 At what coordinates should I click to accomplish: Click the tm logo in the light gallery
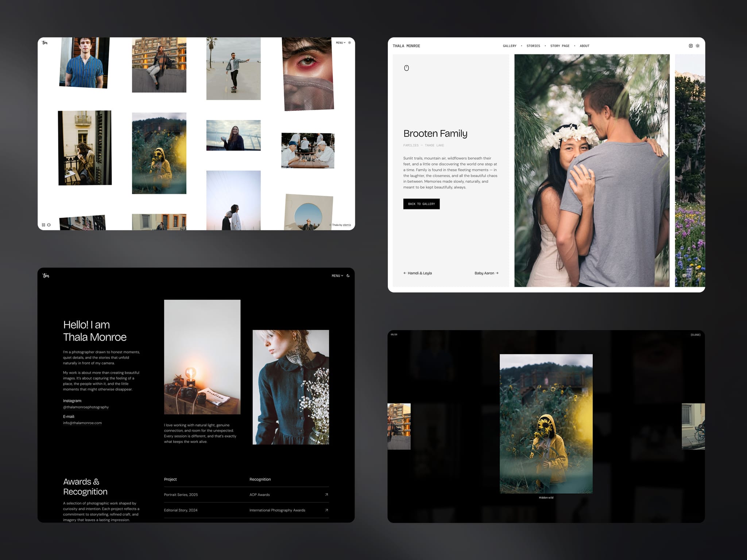click(x=45, y=43)
